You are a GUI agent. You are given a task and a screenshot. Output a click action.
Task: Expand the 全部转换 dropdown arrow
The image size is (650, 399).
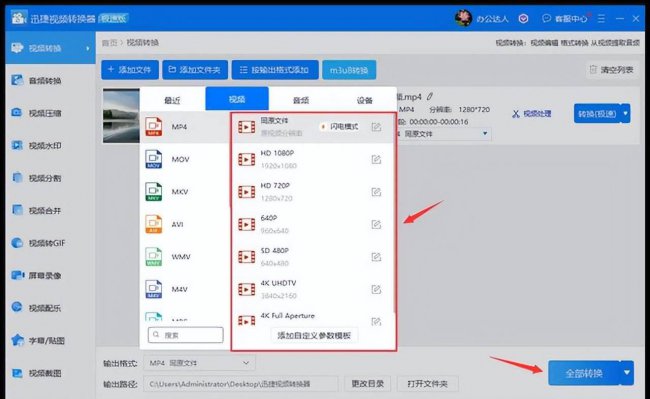click(x=627, y=373)
